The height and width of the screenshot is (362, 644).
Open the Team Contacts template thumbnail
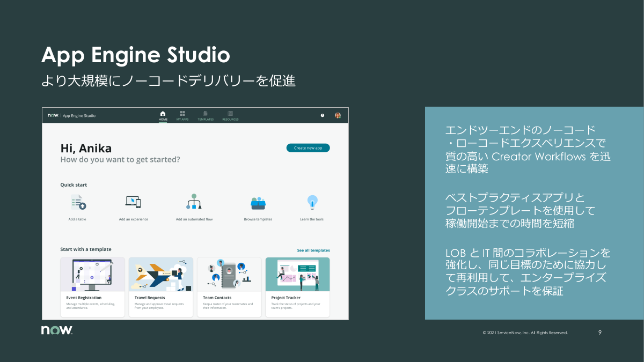click(229, 275)
